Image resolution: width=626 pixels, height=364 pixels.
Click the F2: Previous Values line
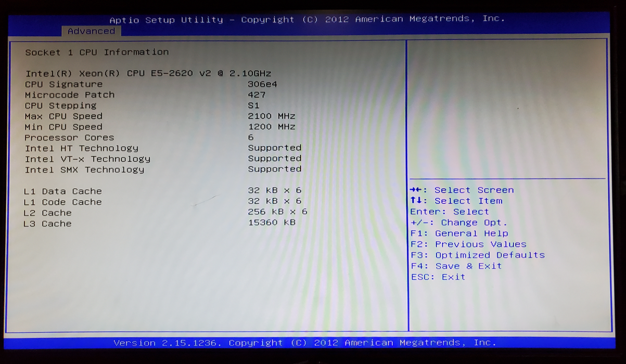(x=469, y=244)
